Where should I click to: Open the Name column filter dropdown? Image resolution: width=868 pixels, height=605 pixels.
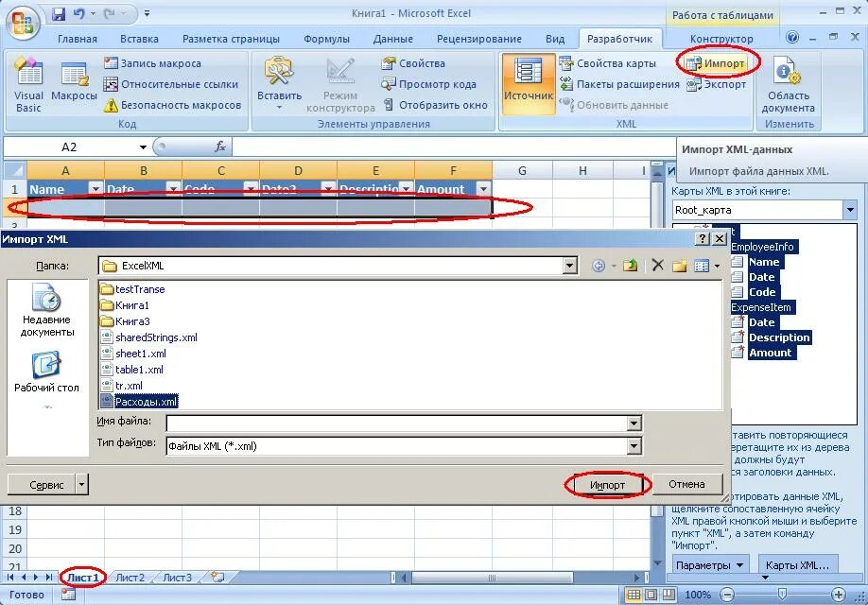pyautogui.click(x=95, y=189)
